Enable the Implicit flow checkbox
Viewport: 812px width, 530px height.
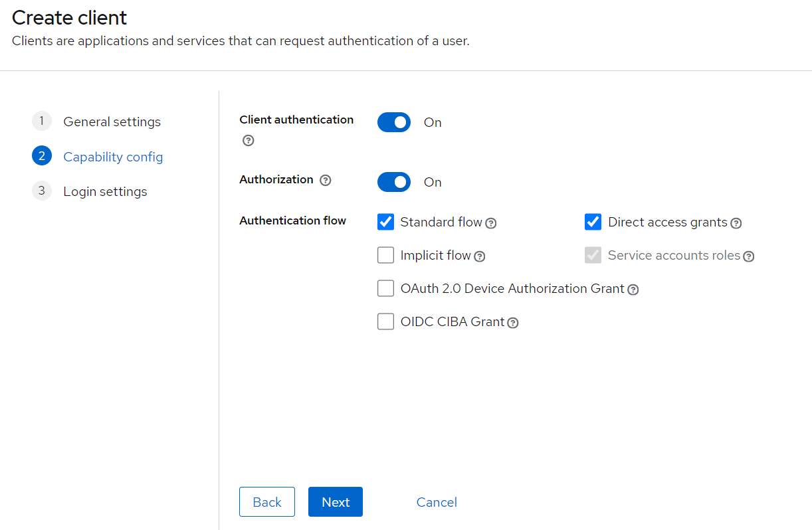tap(385, 255)
